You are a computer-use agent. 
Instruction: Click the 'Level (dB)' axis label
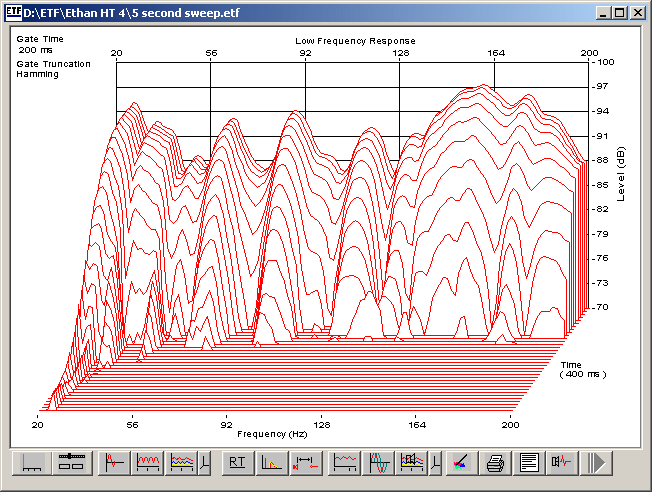pyautogui.click(x=621, y=174)
